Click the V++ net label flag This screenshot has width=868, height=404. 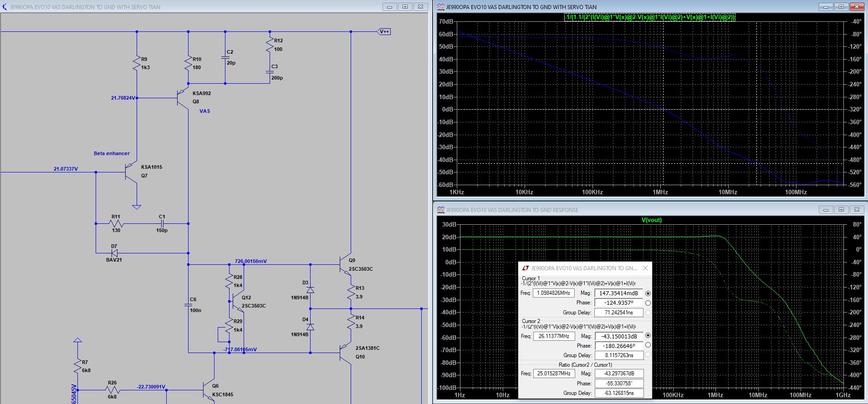coord(384,31)
